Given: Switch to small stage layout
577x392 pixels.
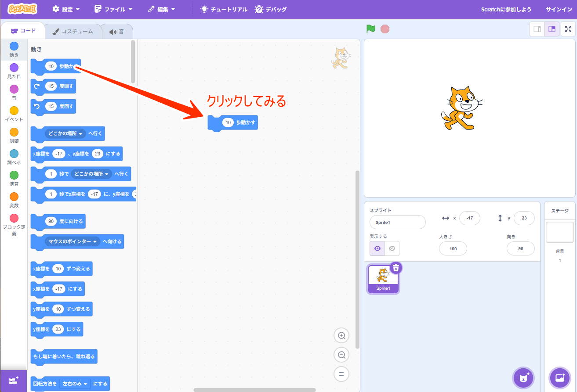Looking at the screenshot, I should (x=537, y=29).
